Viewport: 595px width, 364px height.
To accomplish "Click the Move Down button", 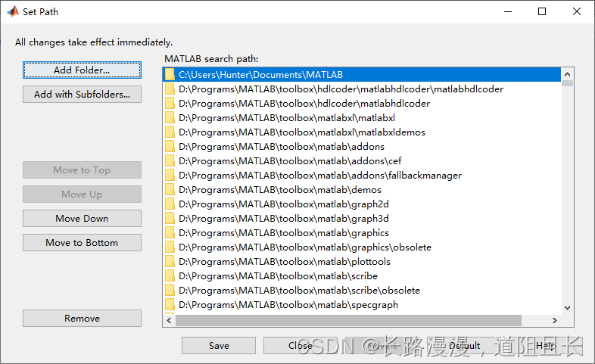I will [x=82, y=219].
